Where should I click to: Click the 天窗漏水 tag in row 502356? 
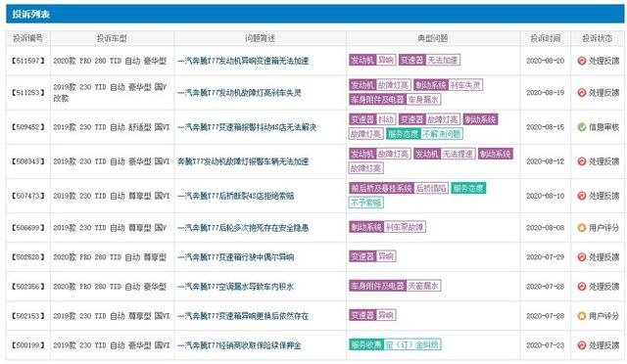423,286
